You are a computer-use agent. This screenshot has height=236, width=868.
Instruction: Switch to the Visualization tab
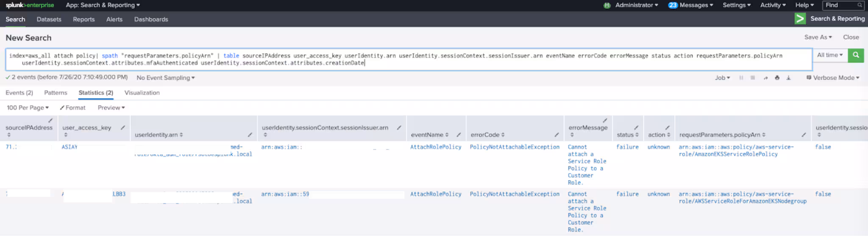(x=142, y=93)
